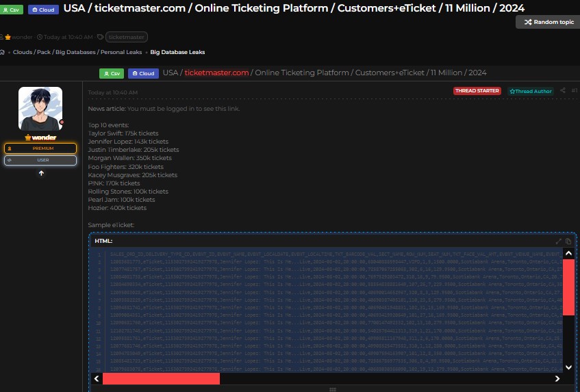Click the post's Today at 10:40 AM timestamp

pyautogui.click(x=113, y=92)
